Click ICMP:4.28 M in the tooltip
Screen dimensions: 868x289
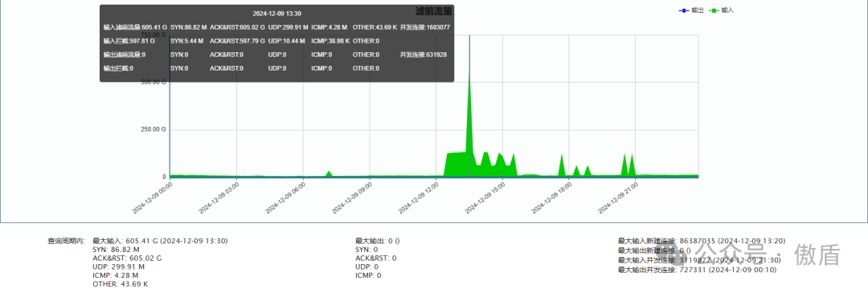[330, 27]
